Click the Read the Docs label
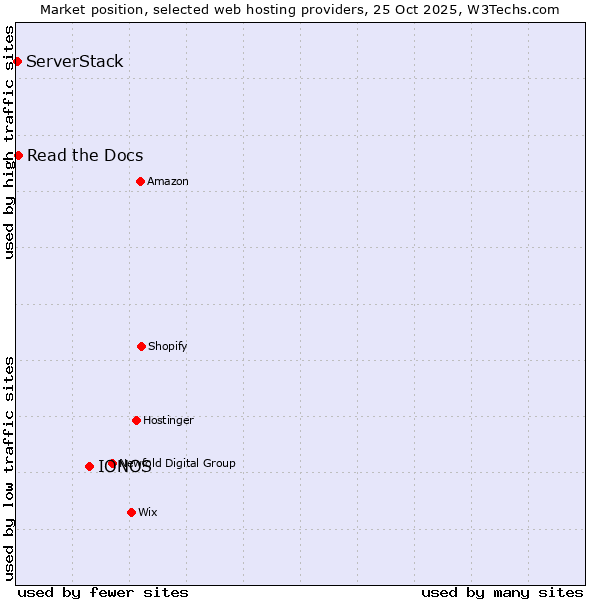Screen dimensions: 600x600 pos(85,155)
